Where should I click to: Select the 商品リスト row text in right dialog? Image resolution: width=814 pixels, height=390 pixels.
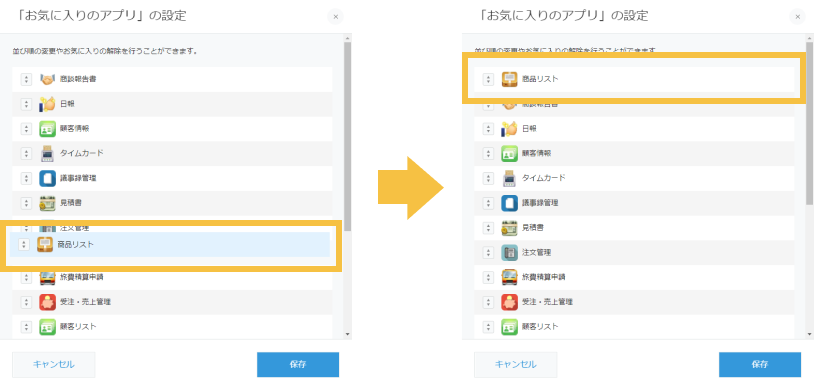tap(540, 79)
